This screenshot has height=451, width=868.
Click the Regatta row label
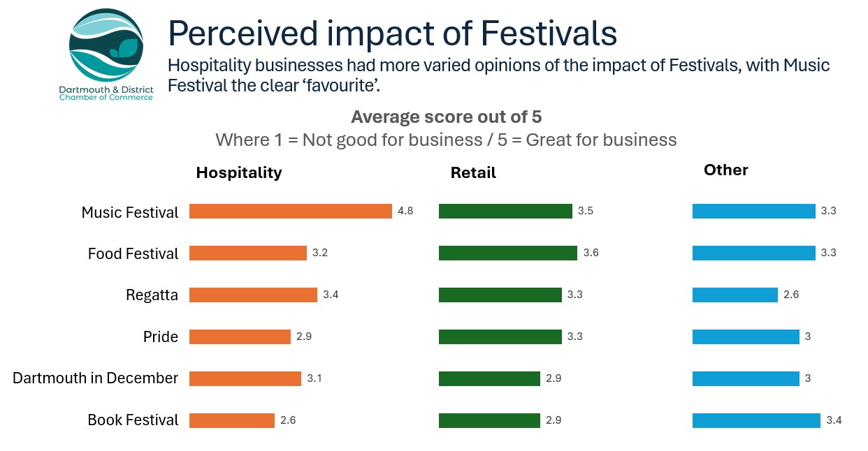click(152, 295)
